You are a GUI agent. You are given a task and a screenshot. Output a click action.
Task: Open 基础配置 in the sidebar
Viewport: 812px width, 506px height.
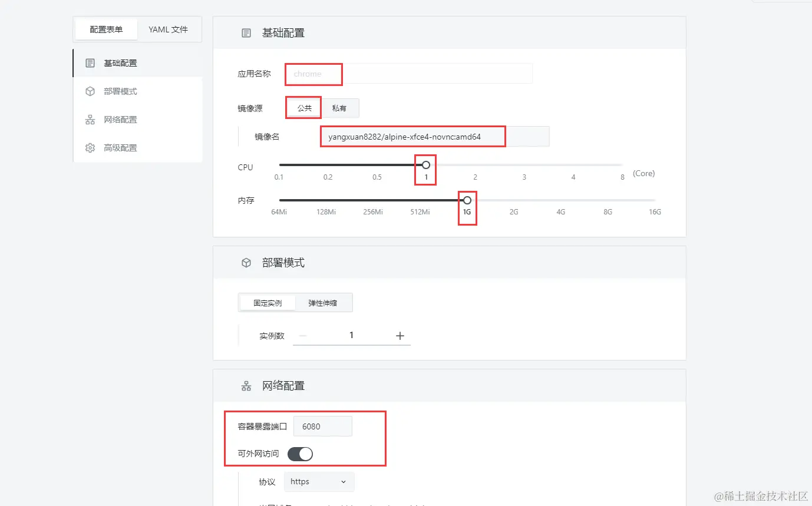(x=137, y=63)
